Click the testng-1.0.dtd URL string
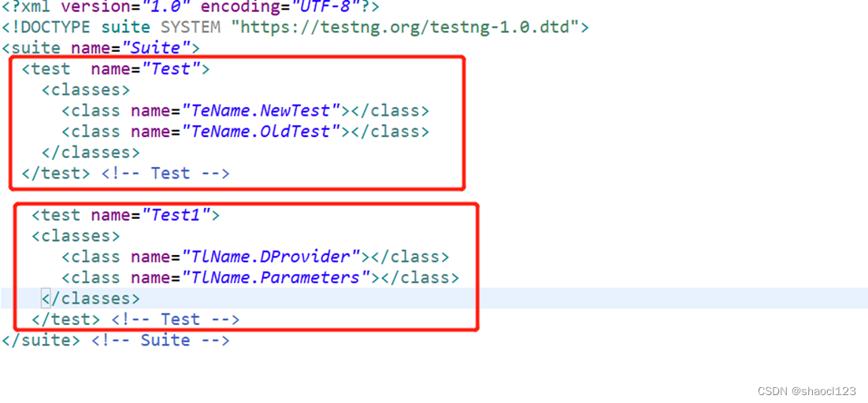Viewport: 868px width, 403px height. pos(409,27)
